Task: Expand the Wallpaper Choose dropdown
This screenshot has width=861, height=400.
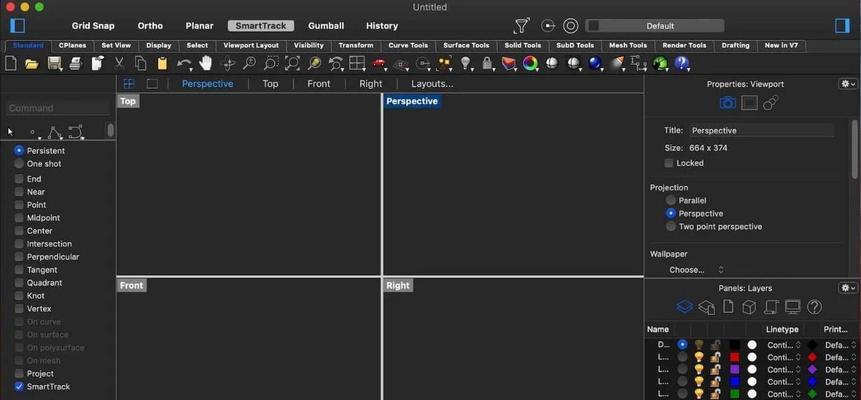Action: coord(696,270)
